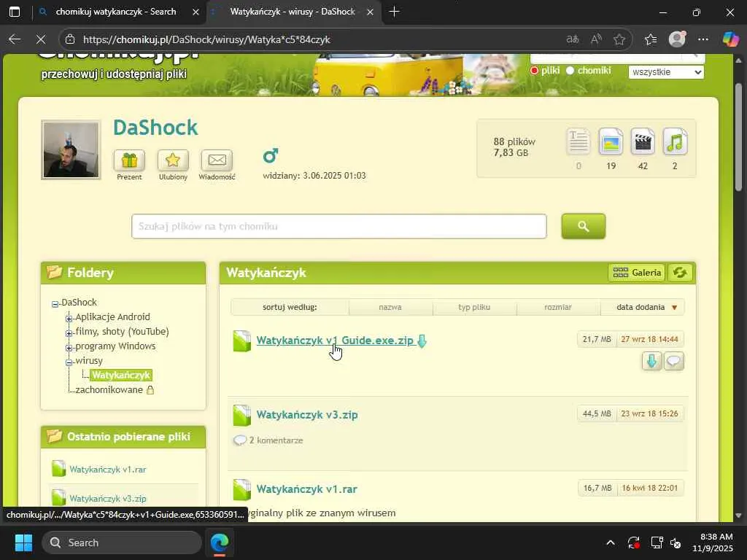Open browser settings and more menu

(703, 39)
